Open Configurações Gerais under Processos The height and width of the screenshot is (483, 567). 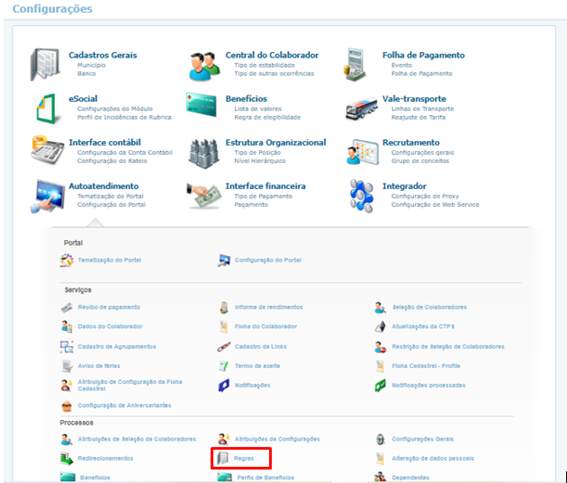(423, 439)
